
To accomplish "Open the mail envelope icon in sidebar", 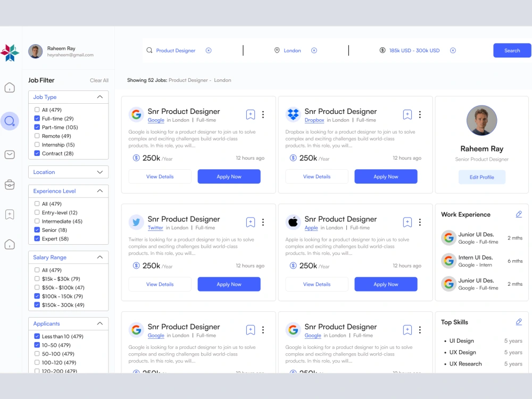I will (x=10, y=155).
